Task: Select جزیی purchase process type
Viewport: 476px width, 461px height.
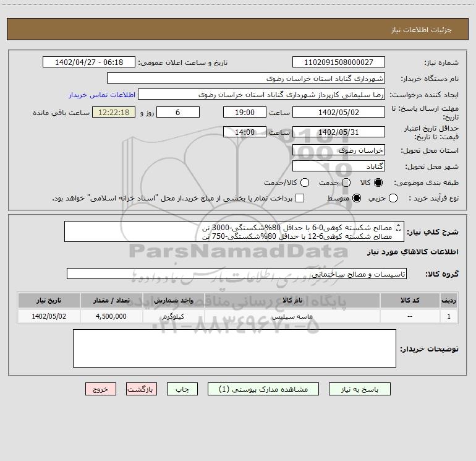Action: click(x=393, y=198)
